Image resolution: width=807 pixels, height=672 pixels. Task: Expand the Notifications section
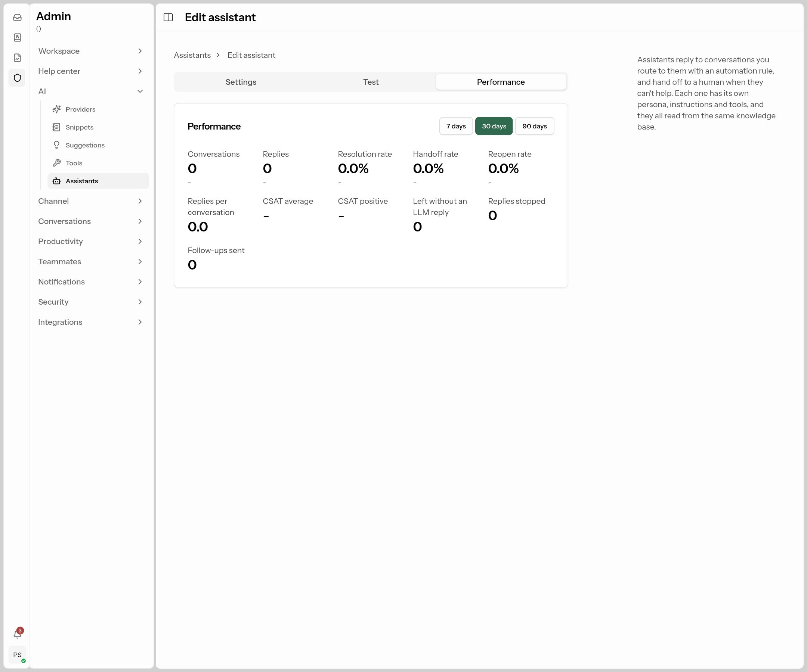92,282
